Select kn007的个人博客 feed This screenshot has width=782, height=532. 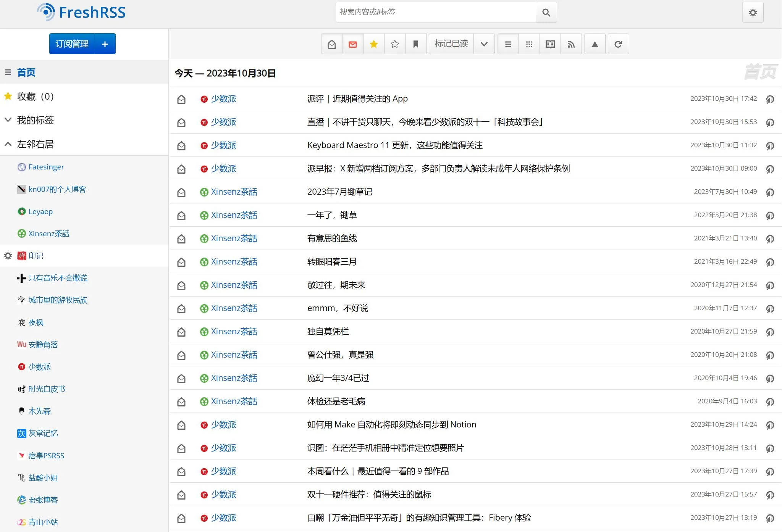[57, 189]
